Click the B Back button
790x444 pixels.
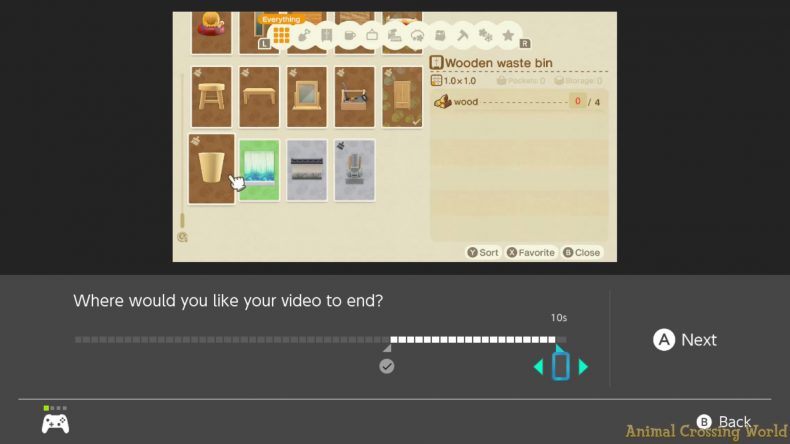[724, 421]
